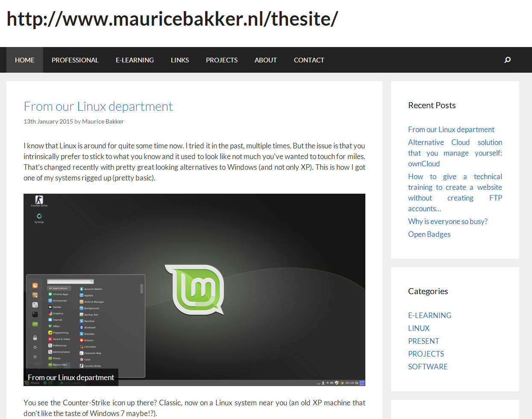532x419 pixels.
Task: Select PROJECTS in the navigation bar
Action: coord(222,60)
